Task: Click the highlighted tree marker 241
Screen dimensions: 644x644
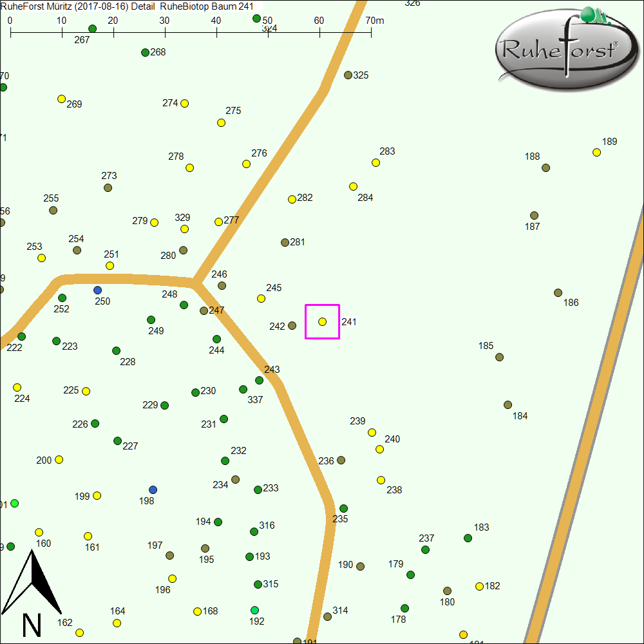Action: tap(322, 321)
